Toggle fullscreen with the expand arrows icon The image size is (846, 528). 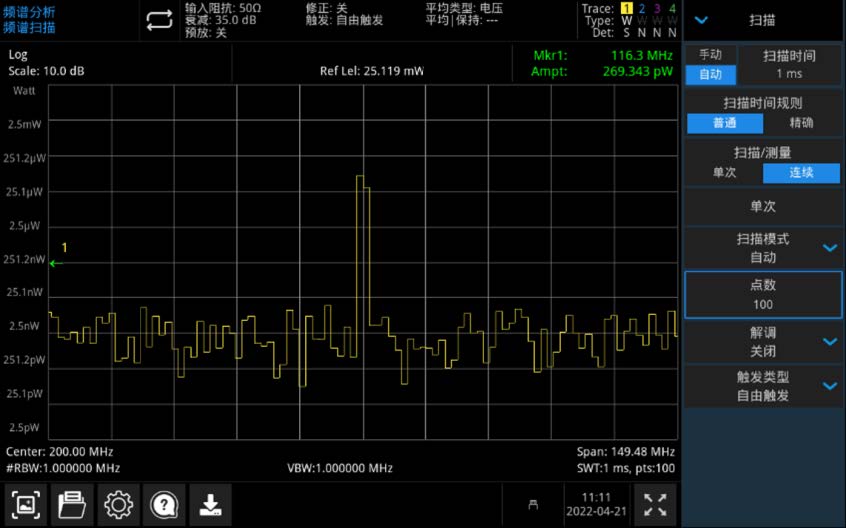pos(655,505)
